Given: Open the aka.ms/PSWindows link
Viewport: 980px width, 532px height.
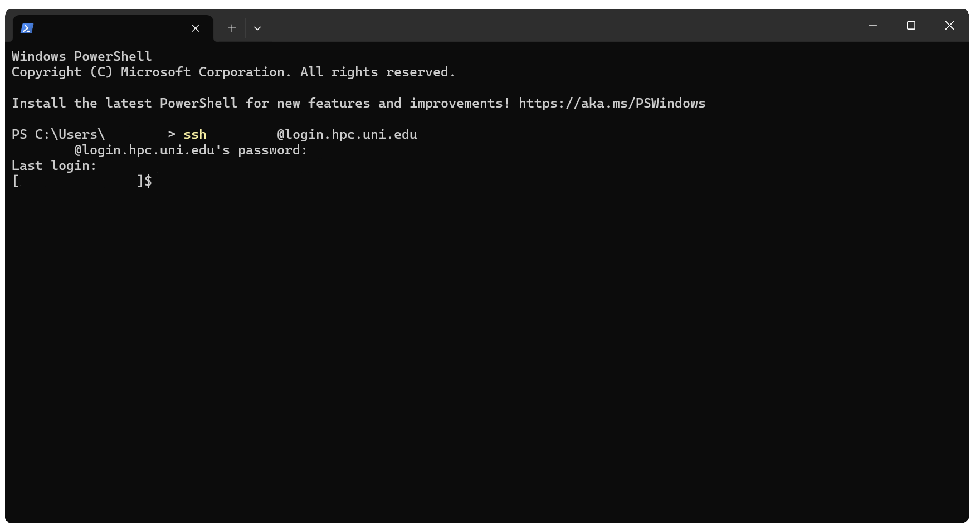Looking at the screenshot, I should 612,104.
